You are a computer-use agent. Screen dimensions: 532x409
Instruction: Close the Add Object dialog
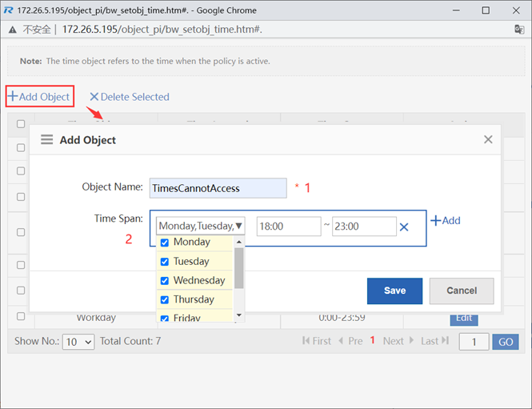(488, 140)
